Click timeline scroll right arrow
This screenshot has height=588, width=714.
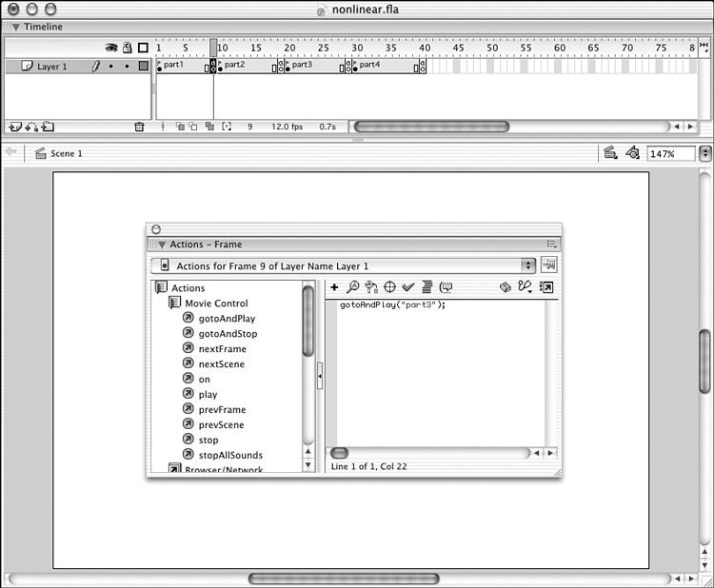[691, 127]
